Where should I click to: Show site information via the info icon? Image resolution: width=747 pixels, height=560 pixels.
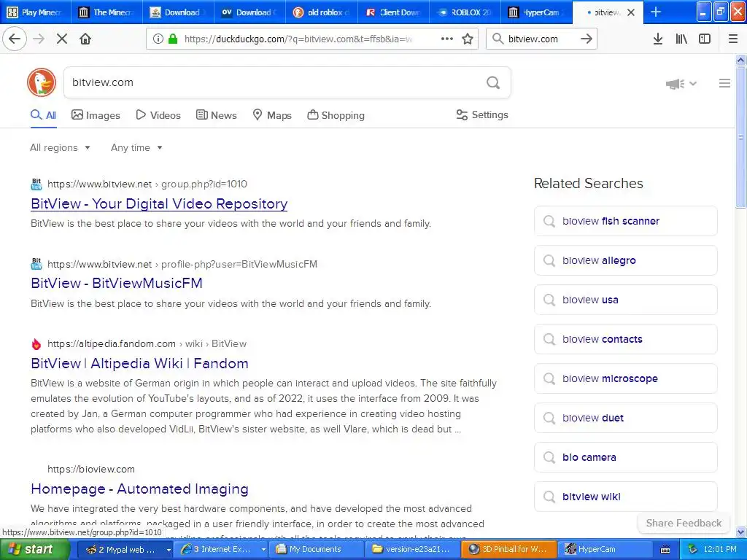(158, 39)
